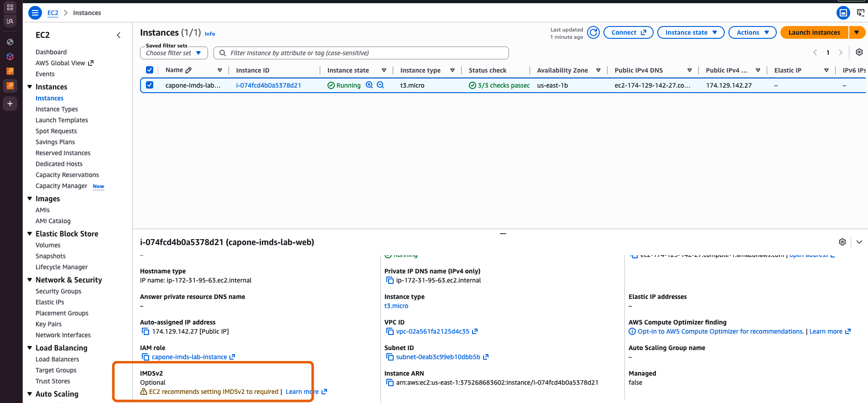Viewport: 868px width, 403px height.
Task: Open the EC2 Dashboard sidebar item
Action: (x=51, y=52)
